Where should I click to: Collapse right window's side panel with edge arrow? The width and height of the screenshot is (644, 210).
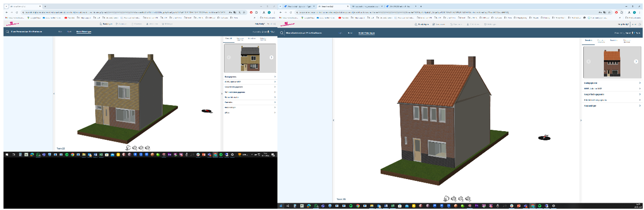click(581, 120)
